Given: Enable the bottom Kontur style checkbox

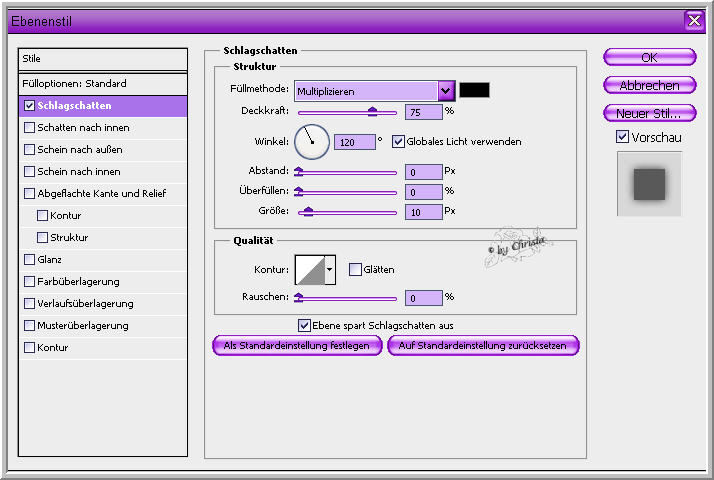Looking at the screenshot, I should 30,347.
